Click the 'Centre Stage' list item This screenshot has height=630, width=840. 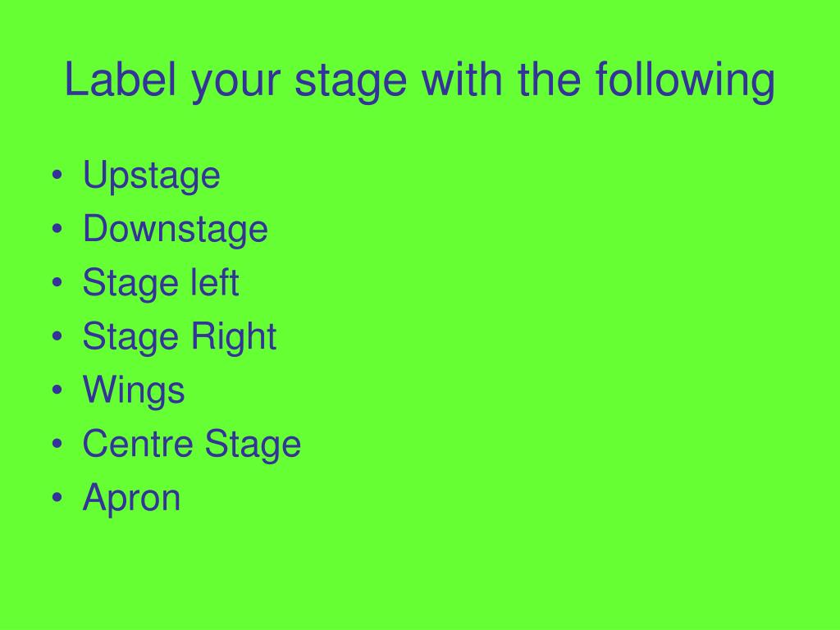[192, 444]
